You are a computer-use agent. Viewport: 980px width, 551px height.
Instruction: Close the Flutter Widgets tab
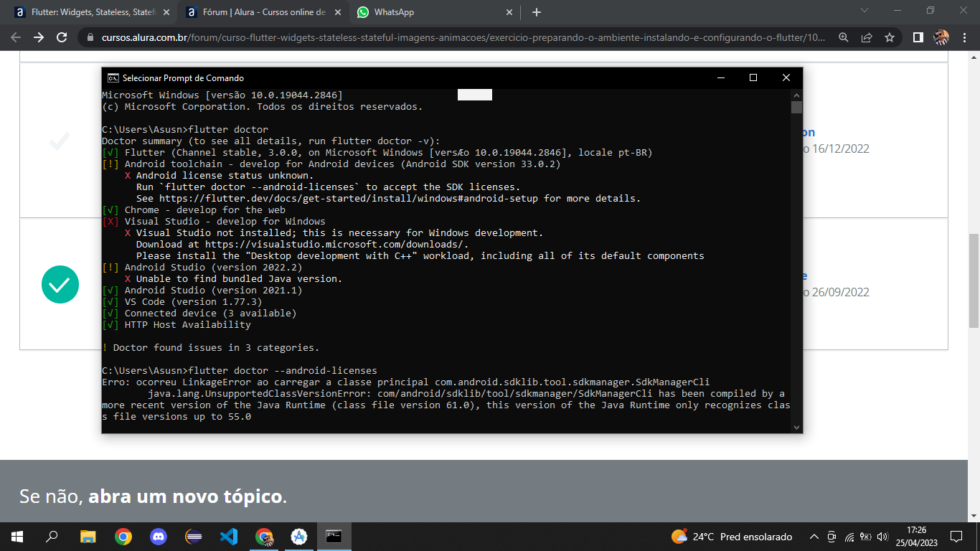click(x=167, y=12)
